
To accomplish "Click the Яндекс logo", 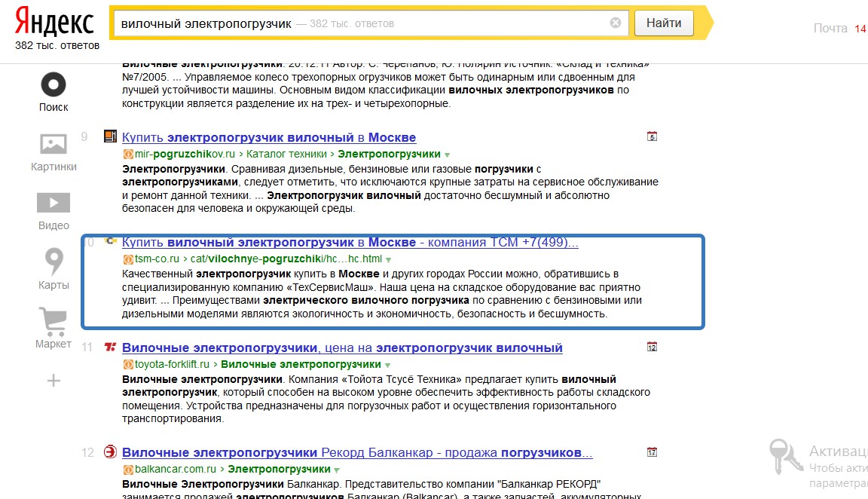I will coord(54,23).
